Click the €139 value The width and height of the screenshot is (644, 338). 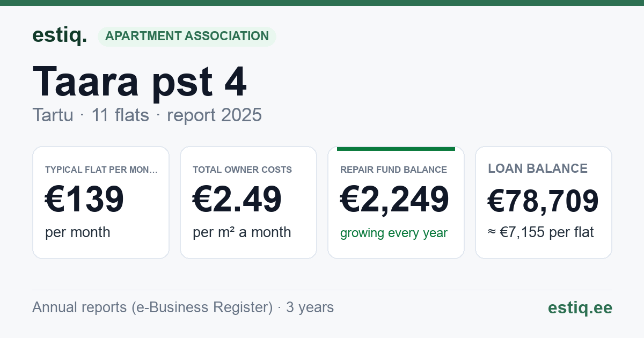(85, 199)
